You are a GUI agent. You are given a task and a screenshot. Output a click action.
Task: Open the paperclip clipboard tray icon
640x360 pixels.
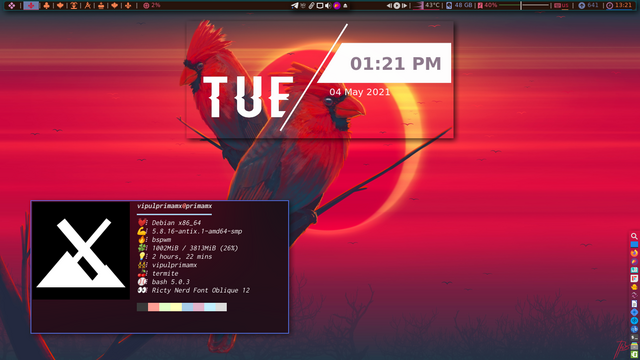[x=311, y=5]
